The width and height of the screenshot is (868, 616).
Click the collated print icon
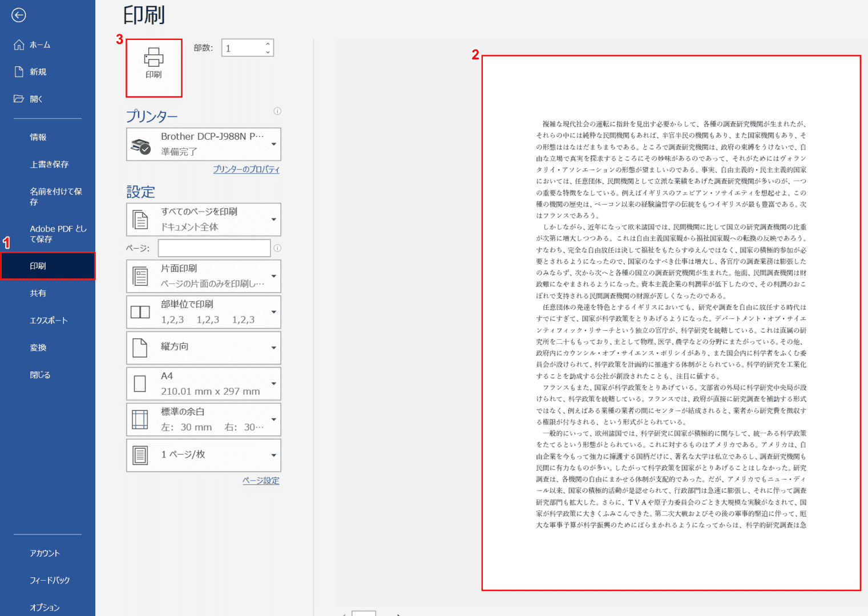point(140,312)
